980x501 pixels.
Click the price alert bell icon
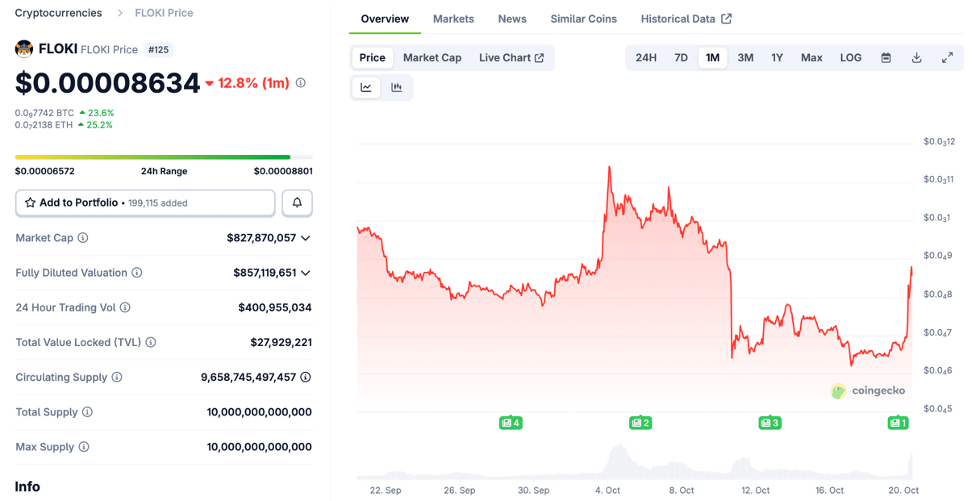click(297, 202)
